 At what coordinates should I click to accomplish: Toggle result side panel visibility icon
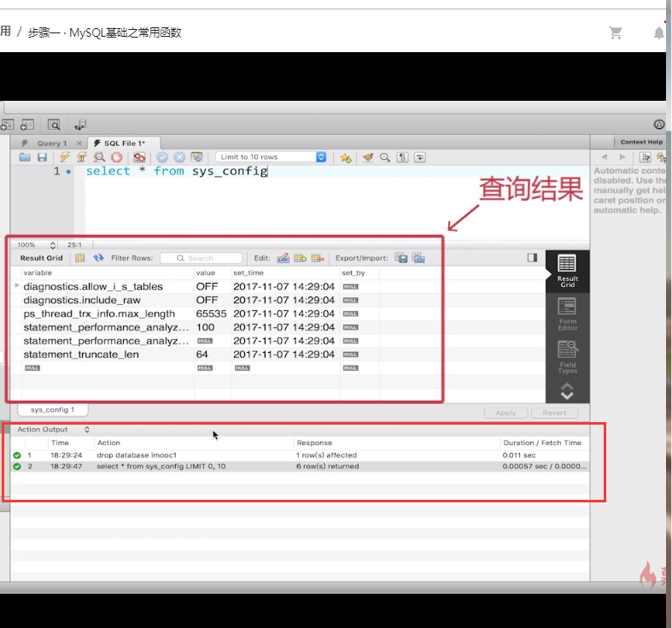[x=532, y=257]
